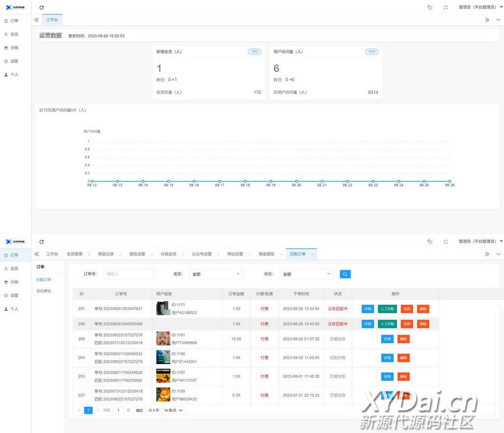View 详情 for order ID 265
The height and width of the screenshot is (433, 504).
point(387,339)
